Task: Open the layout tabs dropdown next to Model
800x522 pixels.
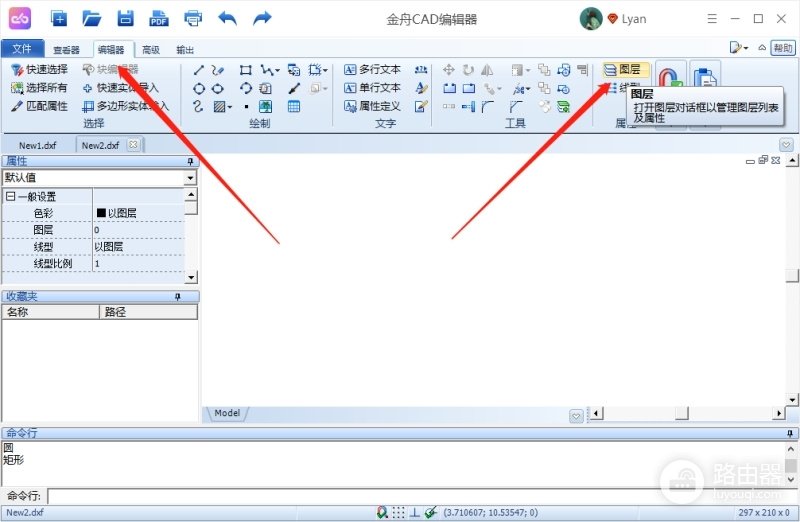Action: click(576, 416)
